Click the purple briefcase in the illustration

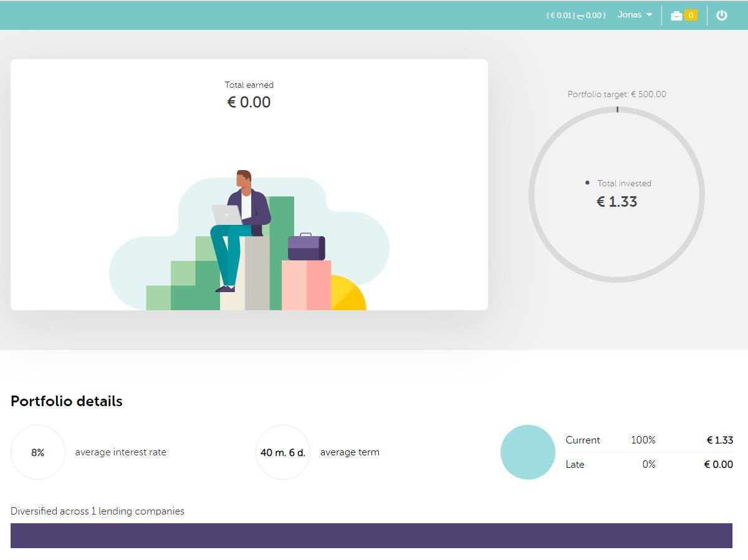[x=306, y=247]
